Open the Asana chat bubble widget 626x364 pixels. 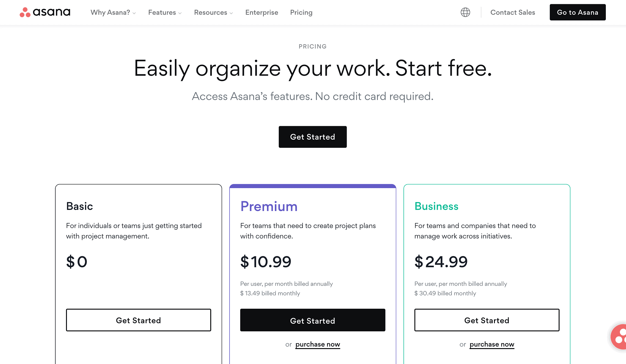619,337
